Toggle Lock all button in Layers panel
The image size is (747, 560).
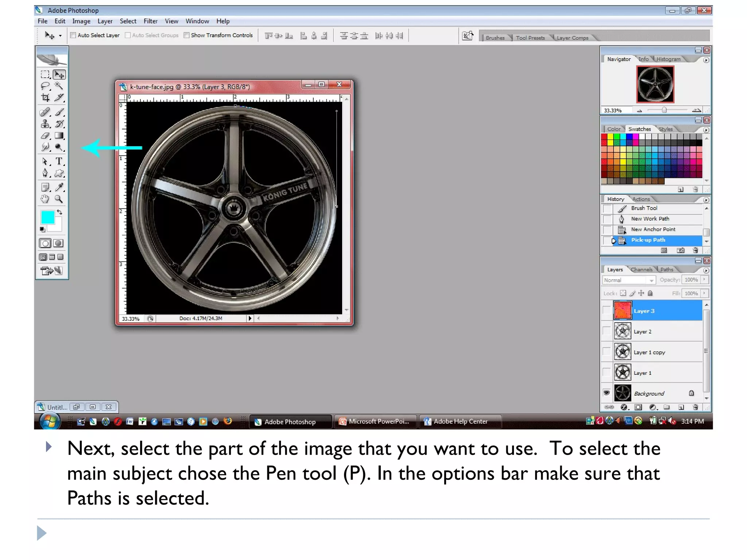(650, 293)
